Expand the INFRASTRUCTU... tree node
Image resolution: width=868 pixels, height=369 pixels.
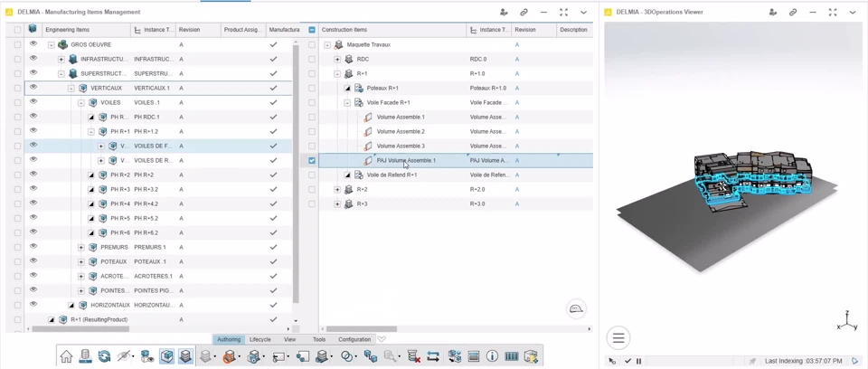point(61,60)
